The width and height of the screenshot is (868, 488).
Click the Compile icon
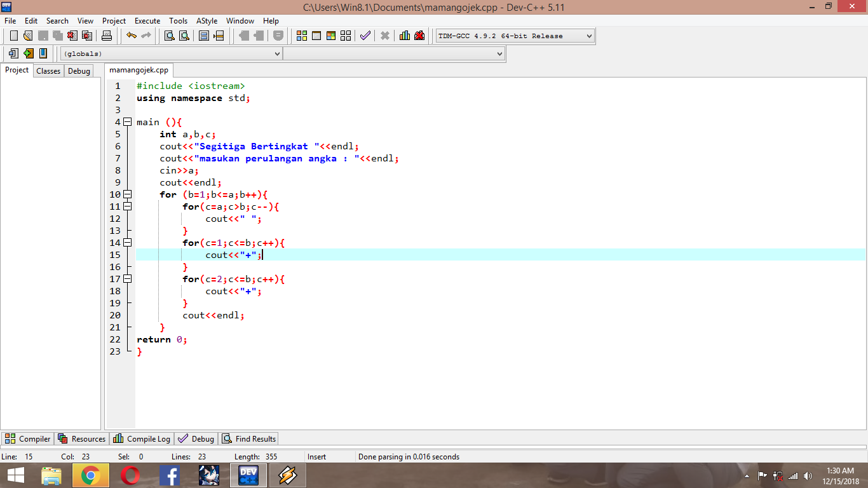point(301,36)
